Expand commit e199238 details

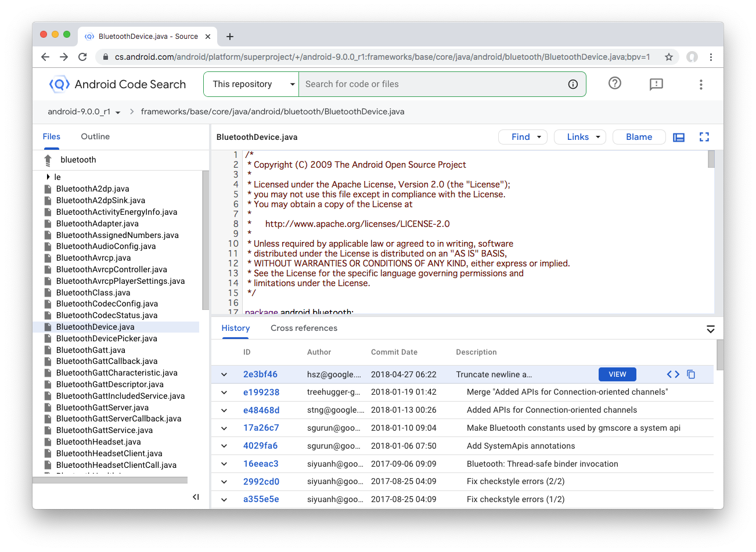click(x=224, y=392)
